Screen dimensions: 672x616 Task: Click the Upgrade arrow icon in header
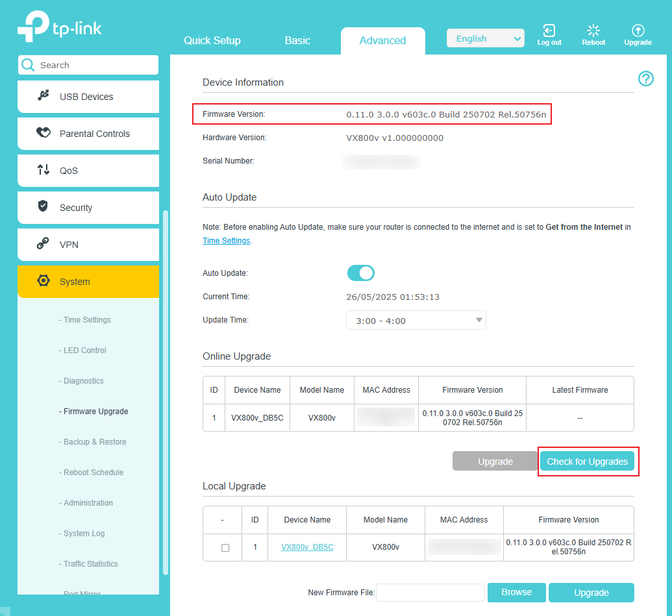638,31
